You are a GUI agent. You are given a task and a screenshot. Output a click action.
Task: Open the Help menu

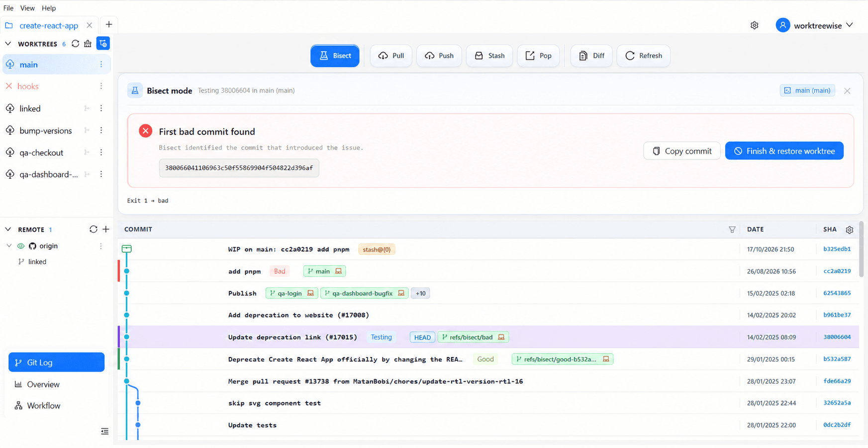click(x=49, y=8)
